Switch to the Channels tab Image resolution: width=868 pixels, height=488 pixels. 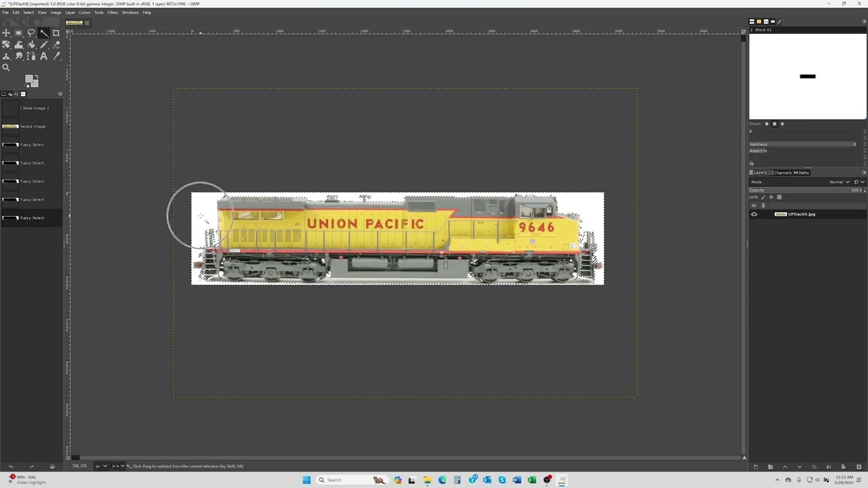[781, 173]
